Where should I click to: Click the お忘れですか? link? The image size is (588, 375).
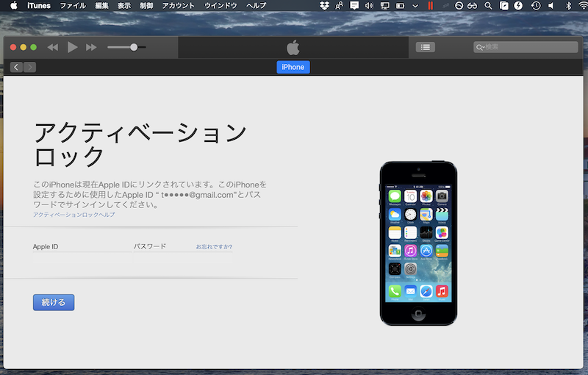pyautogui.click(x=214, y=247)
